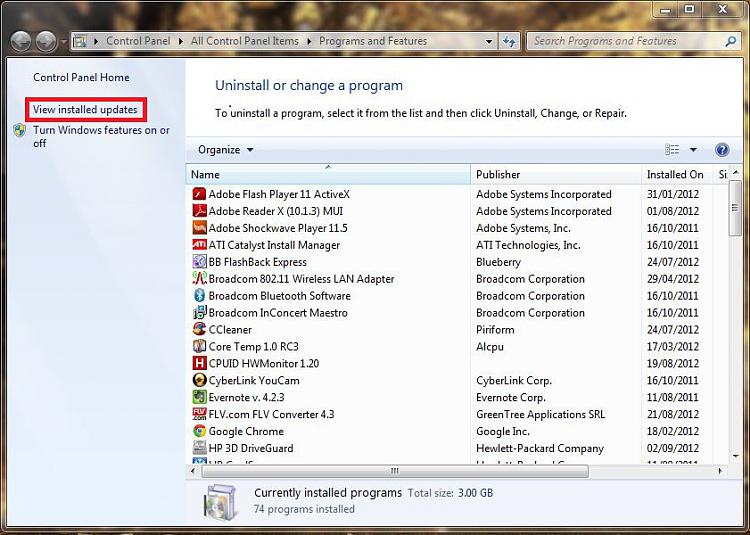Click install date 31/01/2012
This screenshot has height=535, width=750.
(x=673, y=194)
